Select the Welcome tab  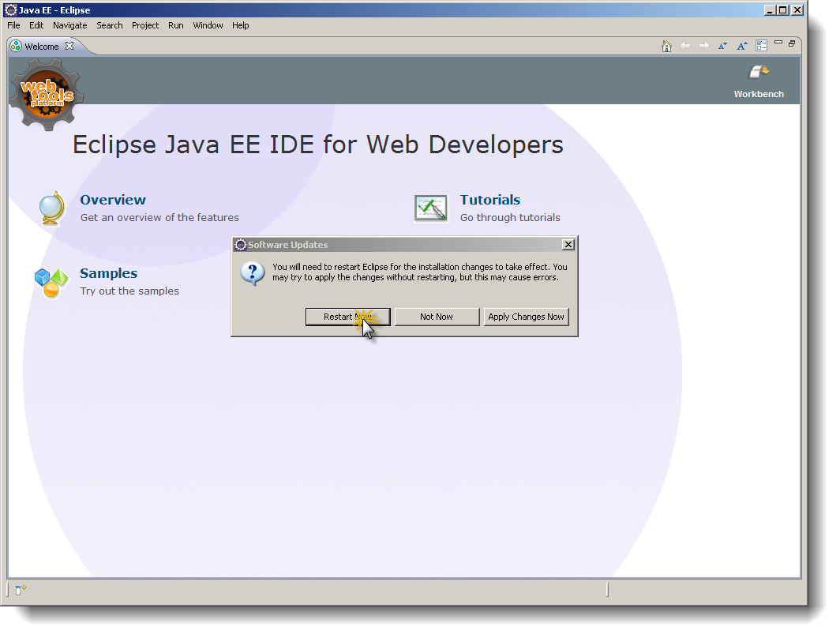39,46
